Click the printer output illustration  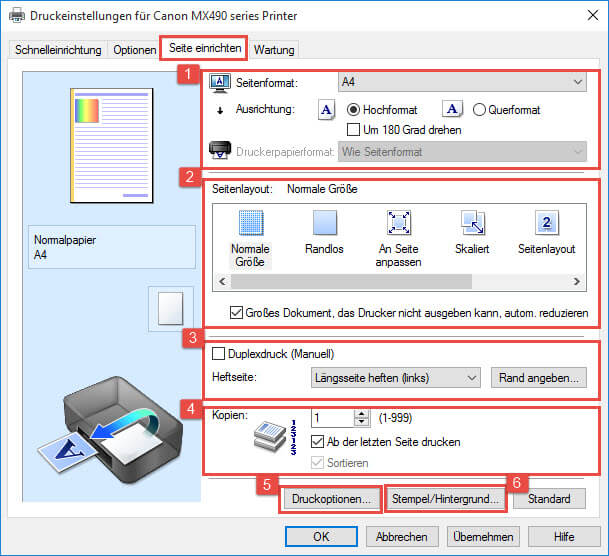tap(110, 430)
